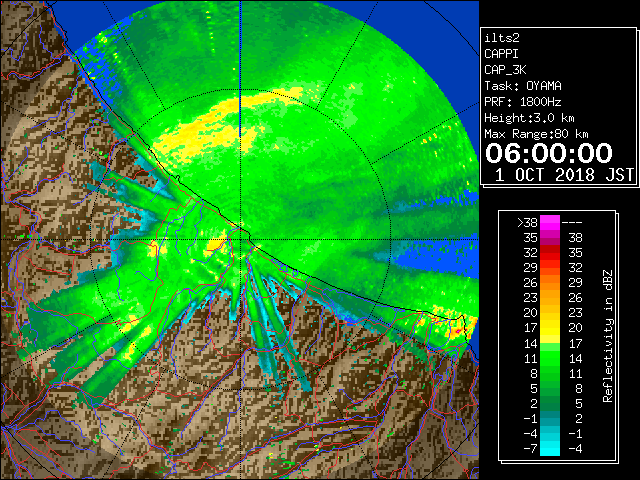Click the 'PRF: 1800Hz' line
The image size is (640, 480).
point(523,102)
